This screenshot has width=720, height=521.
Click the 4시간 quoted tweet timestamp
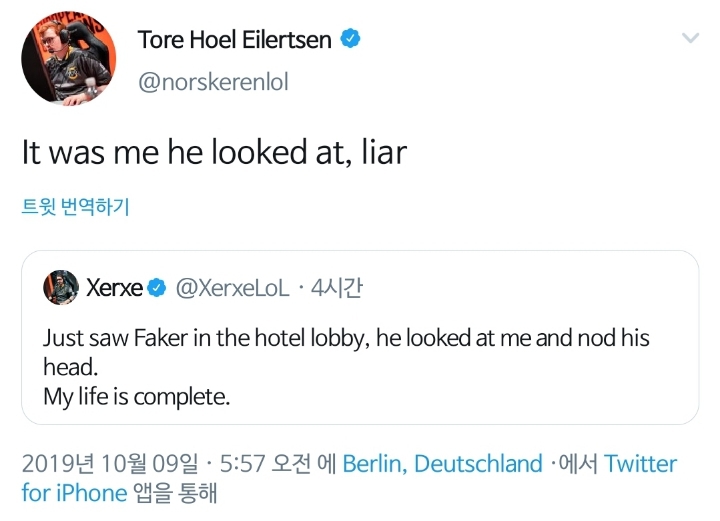(x=337, y=288)
